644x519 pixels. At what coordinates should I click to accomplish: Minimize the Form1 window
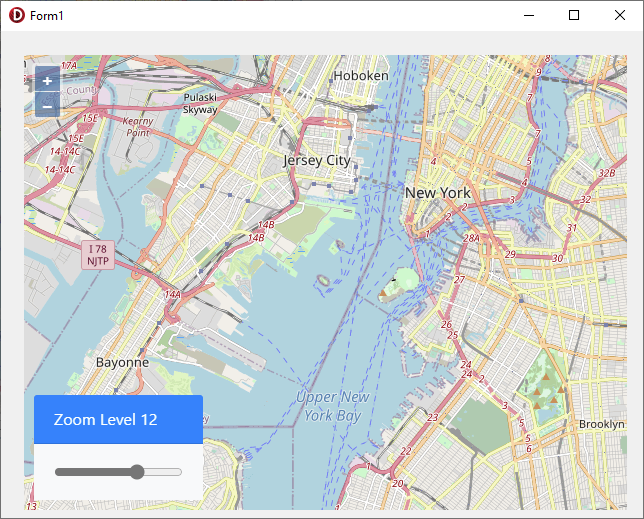point(529,16)
